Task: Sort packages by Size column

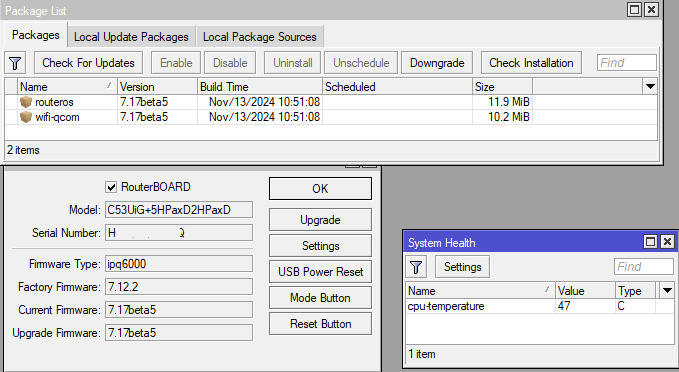Action: (x=502, y=87)
